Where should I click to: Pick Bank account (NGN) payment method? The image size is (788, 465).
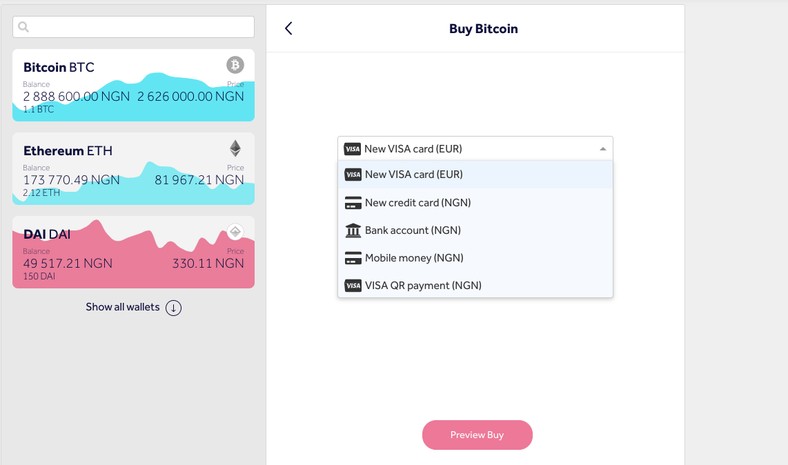point(413,230)
